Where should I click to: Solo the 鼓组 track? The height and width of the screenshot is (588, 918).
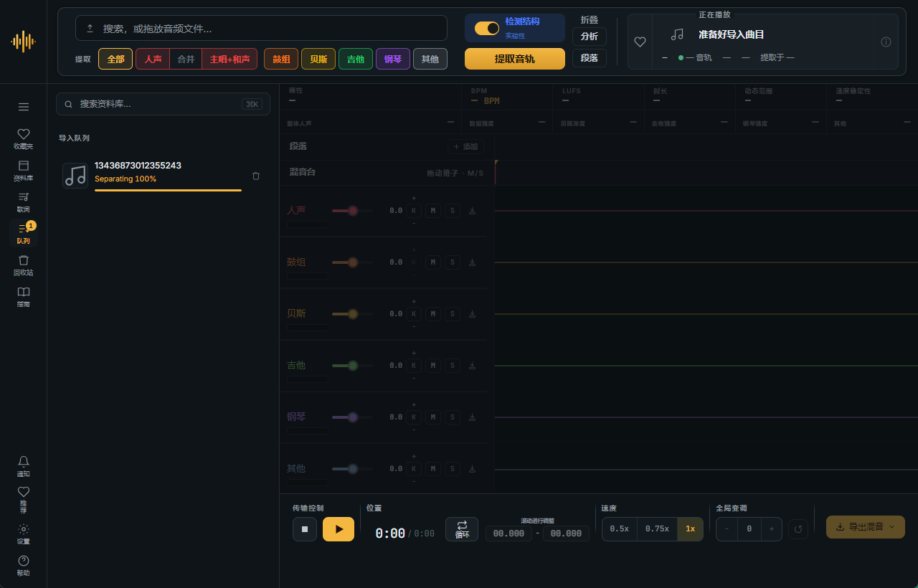453,262
